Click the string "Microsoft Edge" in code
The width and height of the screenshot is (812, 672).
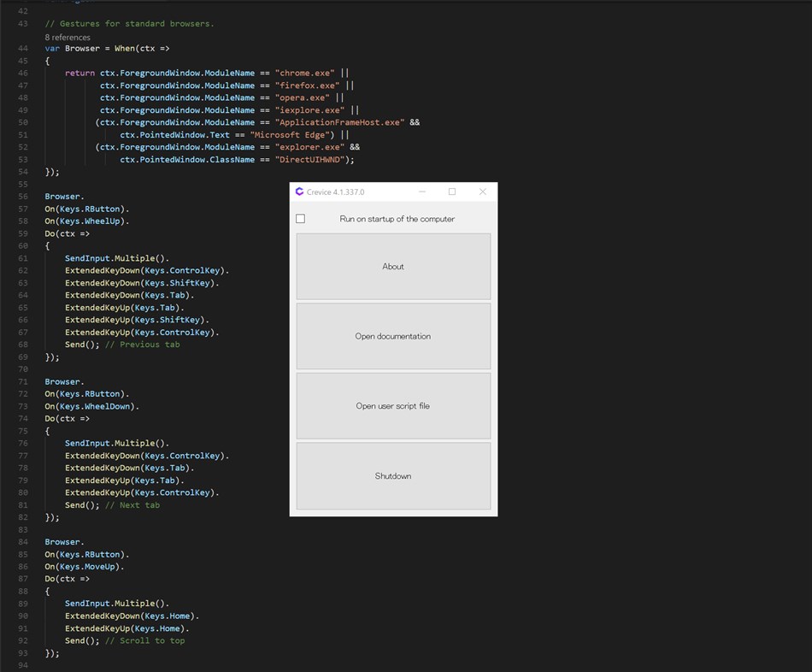click(x=290, y=135)
